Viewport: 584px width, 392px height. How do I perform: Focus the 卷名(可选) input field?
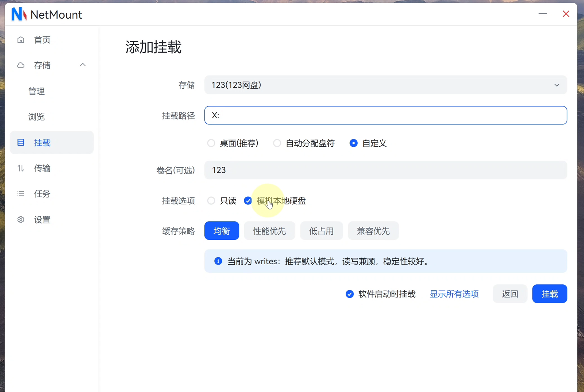[385, 170]
